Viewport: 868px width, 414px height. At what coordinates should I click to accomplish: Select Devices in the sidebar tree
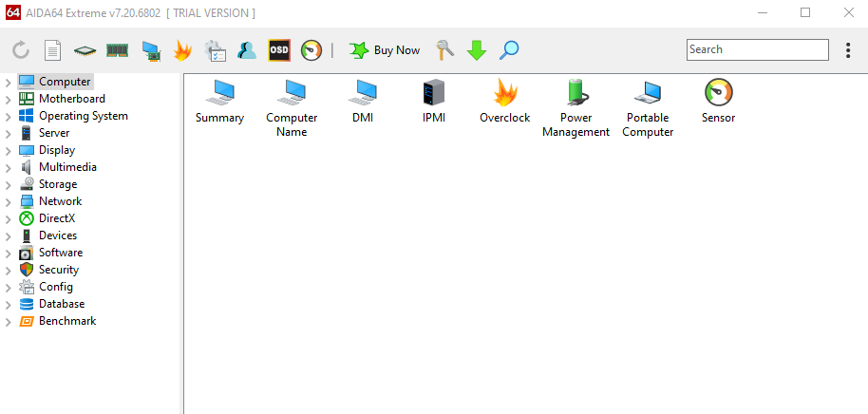coord(47,235)
